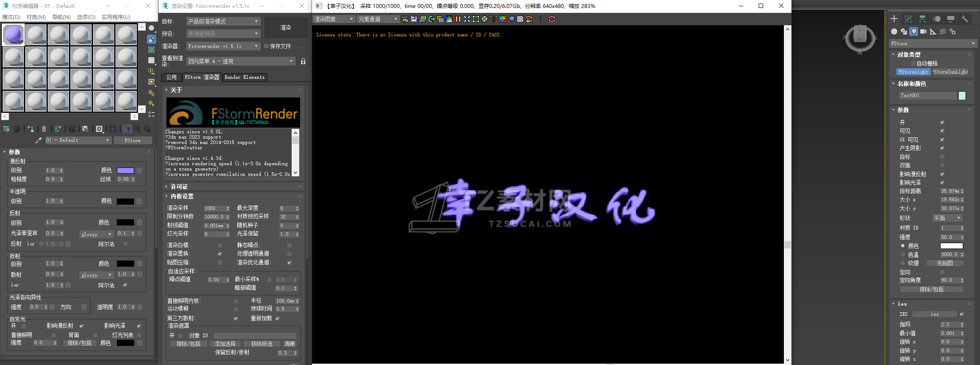
Task: Click Assign Material to Selection icon
Action: tap(31, 129)
